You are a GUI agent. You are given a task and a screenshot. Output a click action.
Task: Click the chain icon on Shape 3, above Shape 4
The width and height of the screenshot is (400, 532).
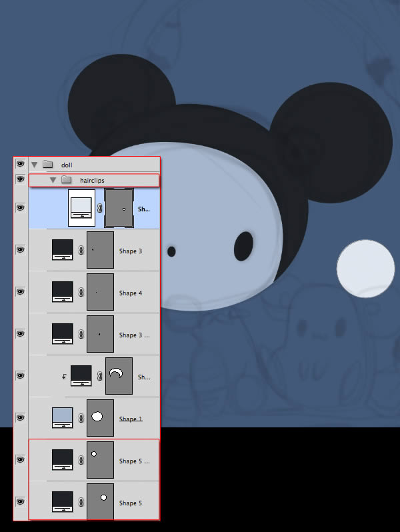pos(81,250)
